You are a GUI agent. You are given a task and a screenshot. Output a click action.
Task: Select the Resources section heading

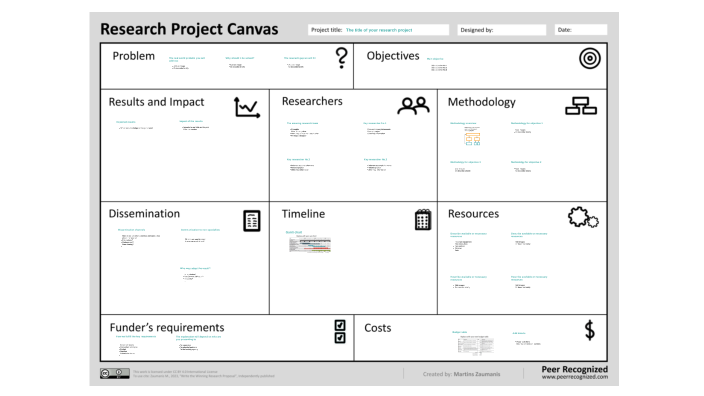(473, 214)
